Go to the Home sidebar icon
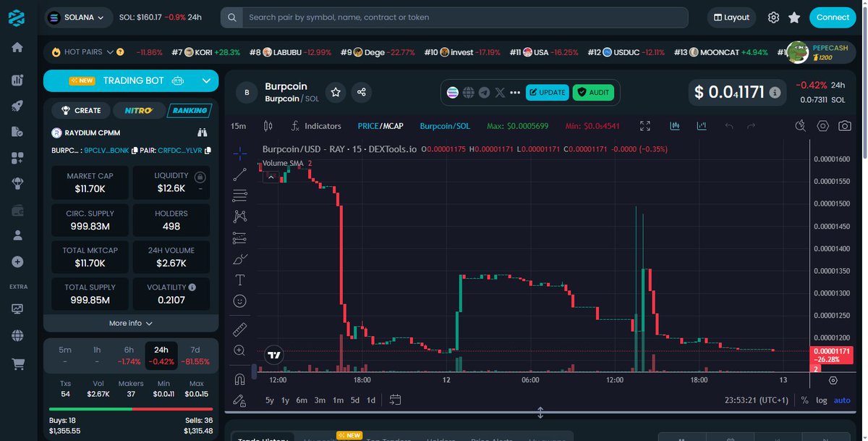Image resolution: width=868 pixels, height=441 pixels. (17, 48)
